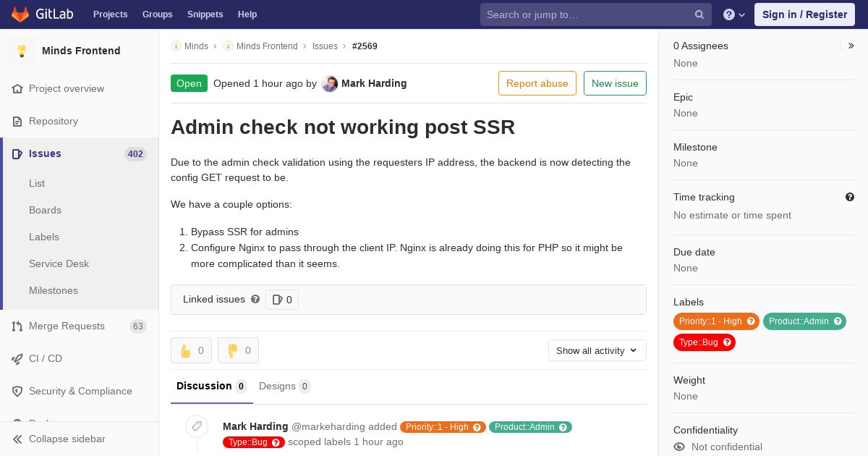
Task: Click the Time tracking help icon
Action: (x=850, y=197)
